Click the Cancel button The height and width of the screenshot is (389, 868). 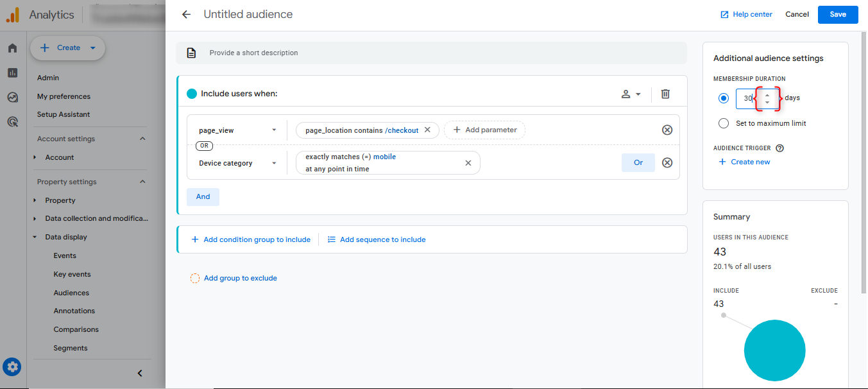797,14
